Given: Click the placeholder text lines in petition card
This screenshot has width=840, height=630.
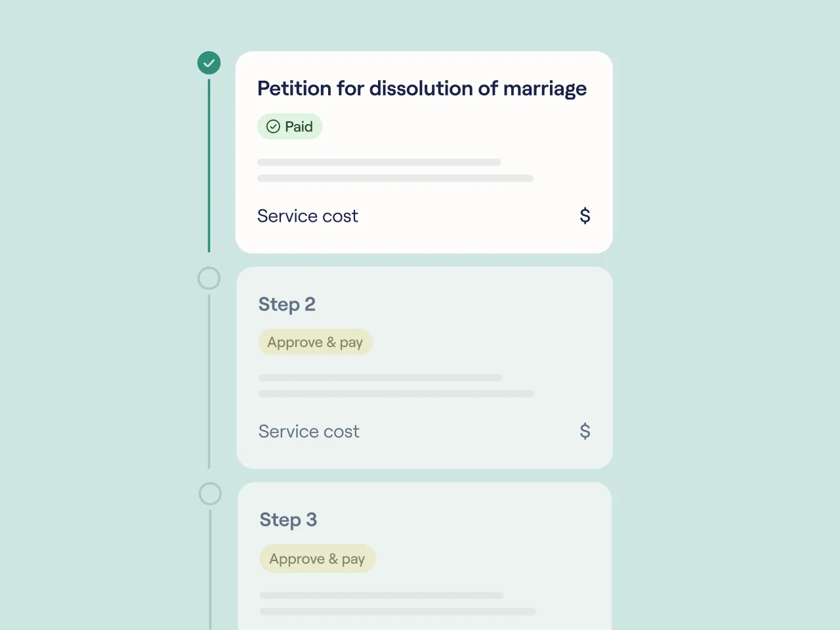Looking at the screenshot, I should coord(394,170).
